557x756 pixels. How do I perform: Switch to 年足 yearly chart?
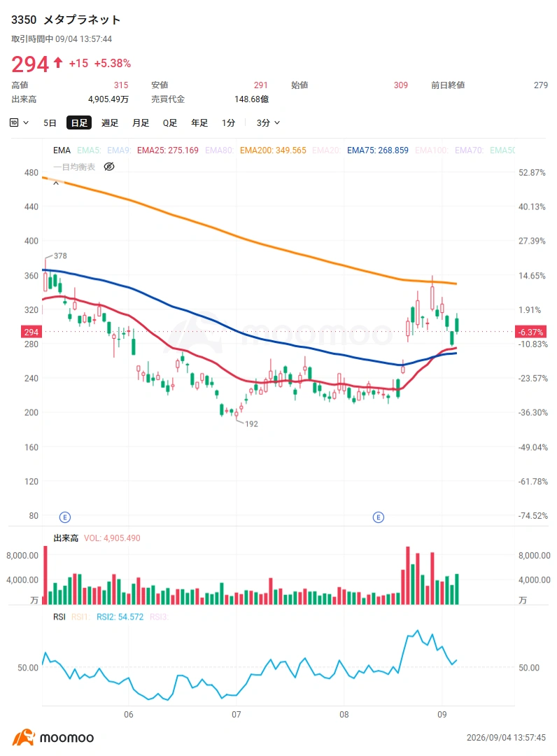[199, 123]
